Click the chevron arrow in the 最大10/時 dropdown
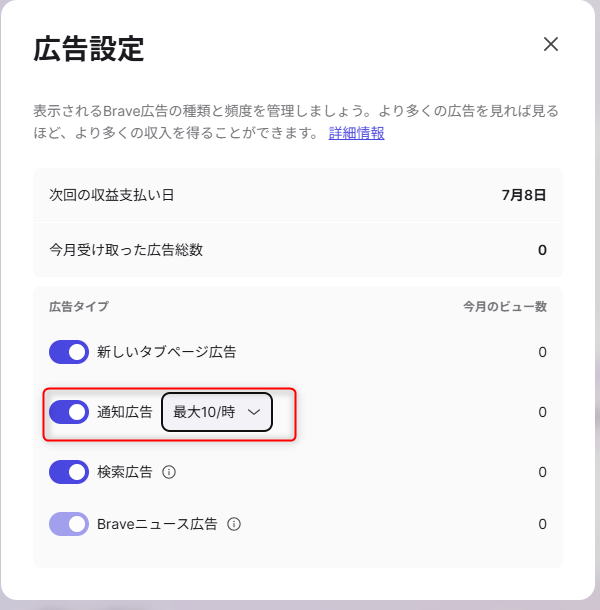600x610 pixels. [254, 412]
